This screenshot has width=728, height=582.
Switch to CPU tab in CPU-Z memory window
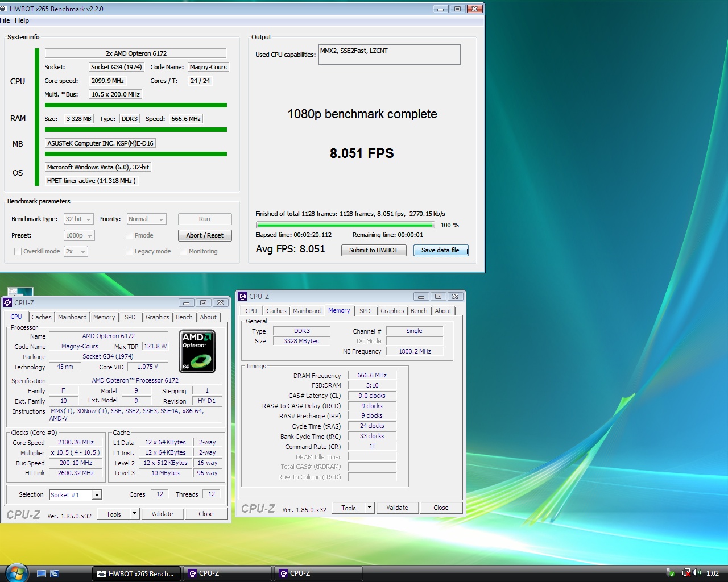[251, 311]
